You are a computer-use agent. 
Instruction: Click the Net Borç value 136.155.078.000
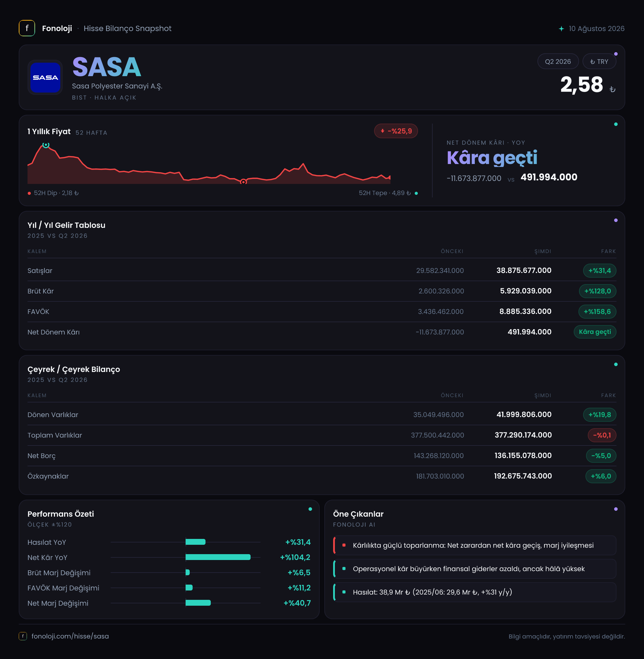tap(523, 455)
